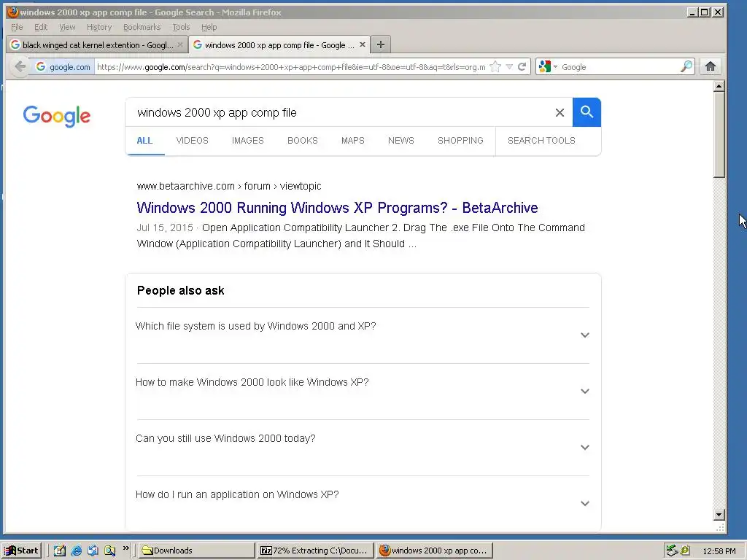Click the network system tray icon
Image resolution: width=747 pixels, height=560 pixels.
[x=672, y=551]
